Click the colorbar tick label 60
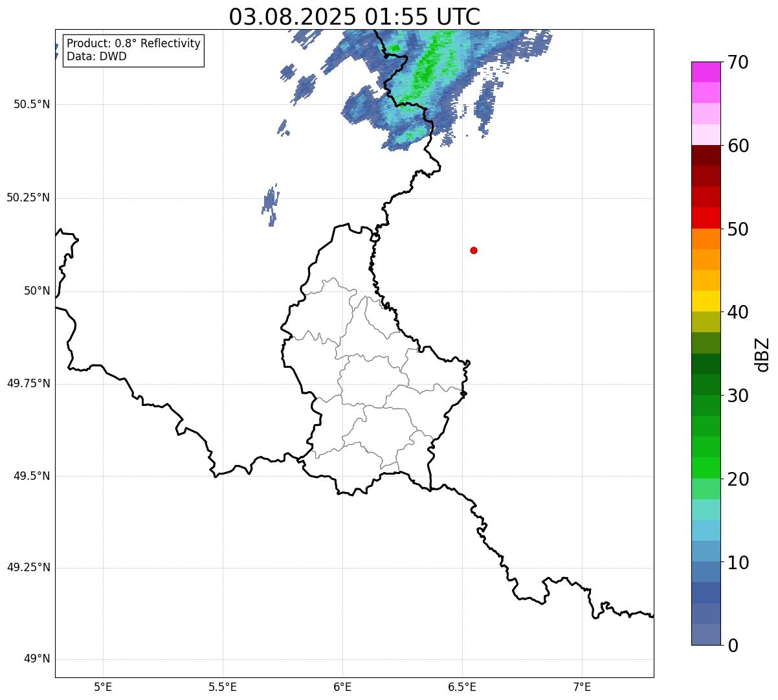Image resolution: width=778 pixels, height=700 pixels. (738, 146)
